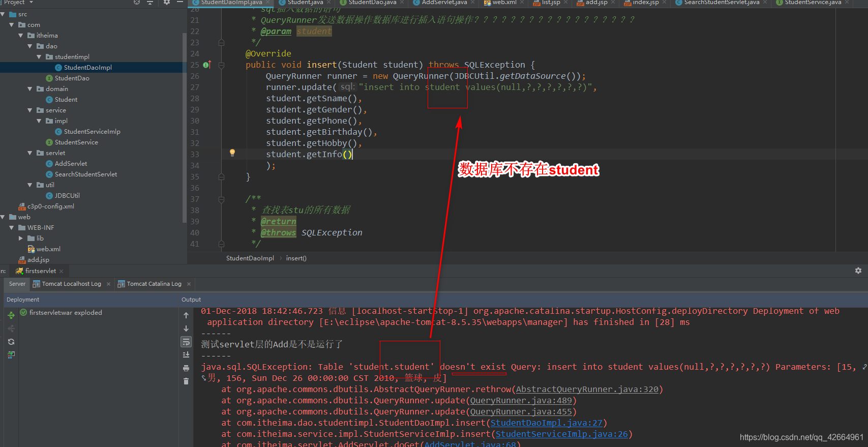
Task: Collapse the servlet package
Action: pos(30,153)
